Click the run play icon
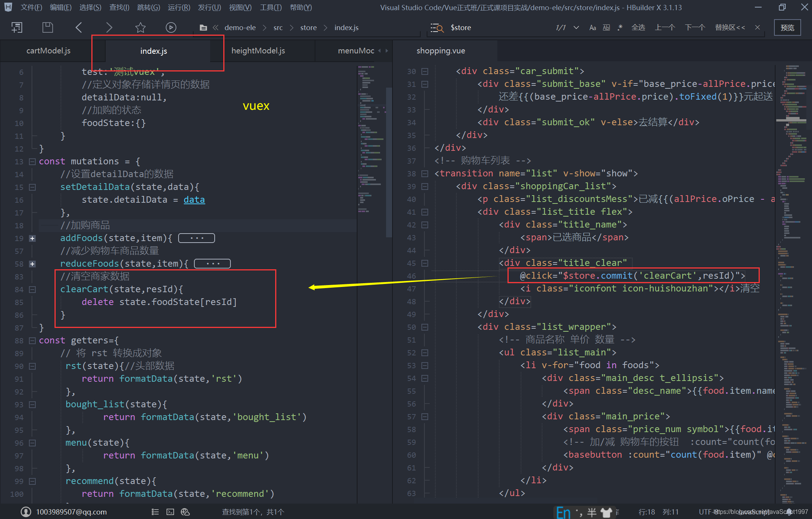The image size is (812, 519). (x=171, y=27)
